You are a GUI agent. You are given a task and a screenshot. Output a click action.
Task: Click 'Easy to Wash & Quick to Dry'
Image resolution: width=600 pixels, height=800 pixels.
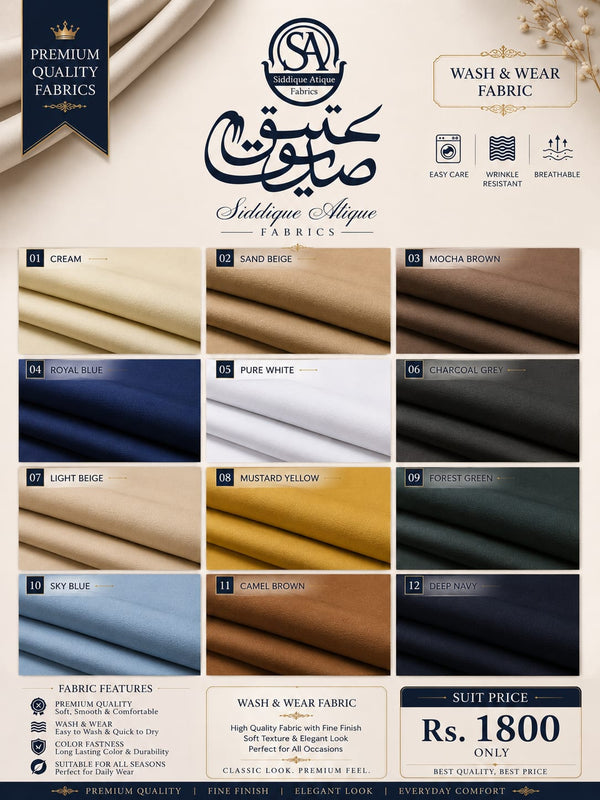106,732
